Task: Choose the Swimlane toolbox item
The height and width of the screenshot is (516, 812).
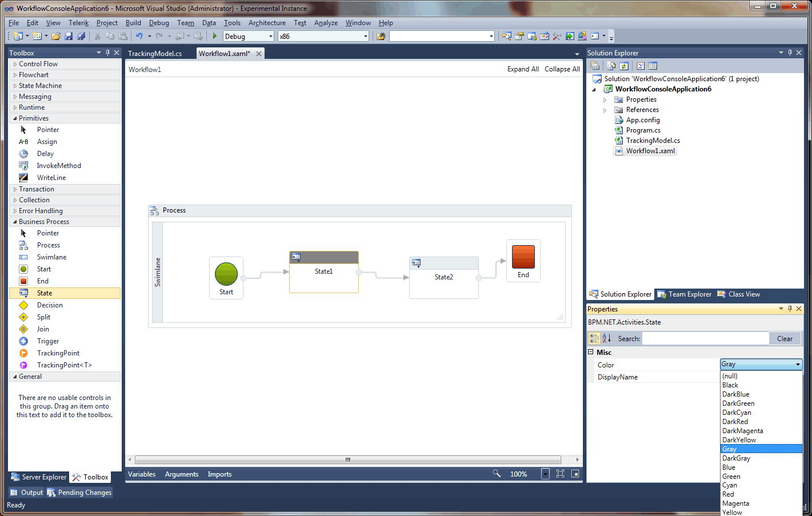Action: pos(51,257)
